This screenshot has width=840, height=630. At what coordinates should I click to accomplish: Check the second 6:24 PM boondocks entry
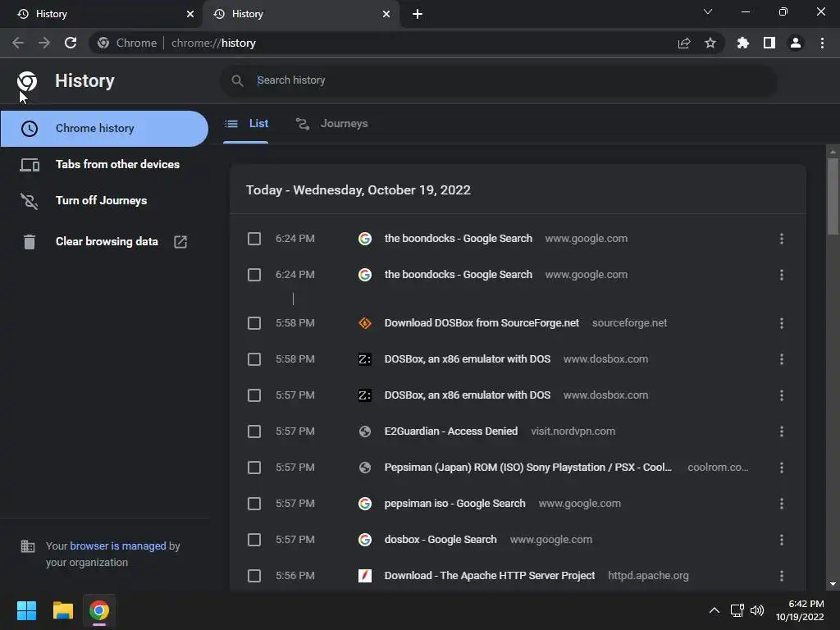click(x=254, y=275)
